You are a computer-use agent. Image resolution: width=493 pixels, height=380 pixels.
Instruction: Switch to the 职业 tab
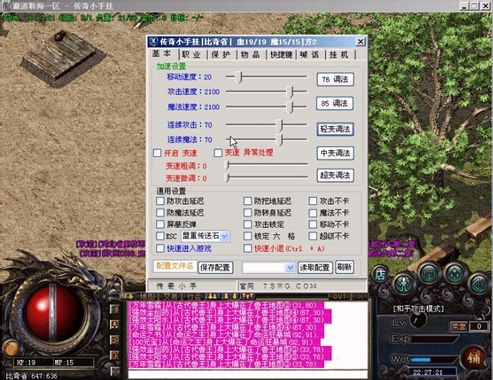(x=192, y=55)
